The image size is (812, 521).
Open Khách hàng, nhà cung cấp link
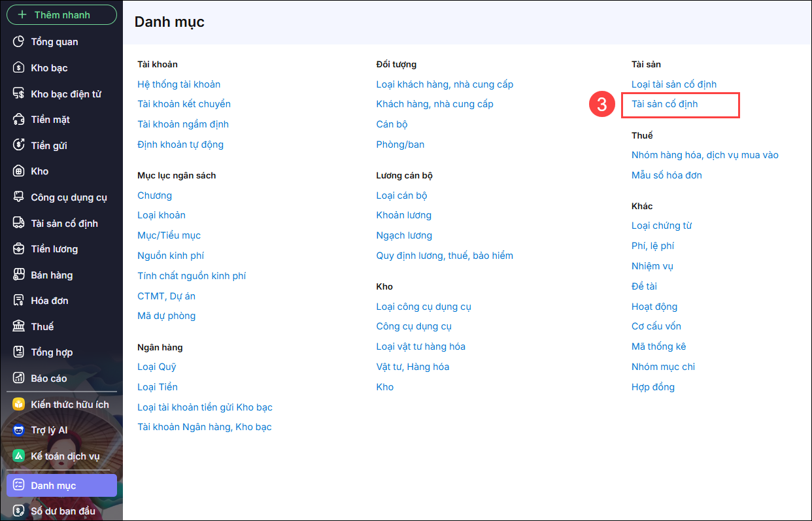tap(434, 104)
